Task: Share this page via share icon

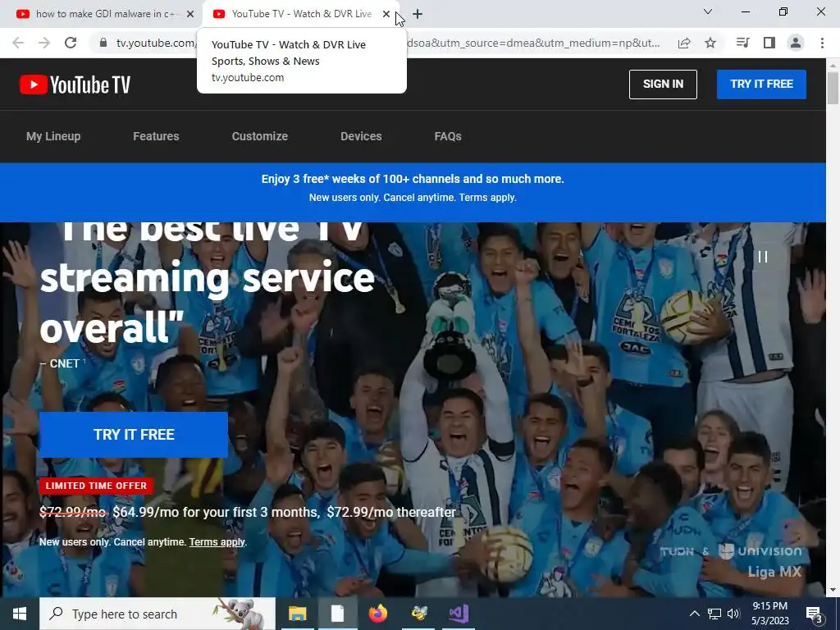Action: [684, 43]
